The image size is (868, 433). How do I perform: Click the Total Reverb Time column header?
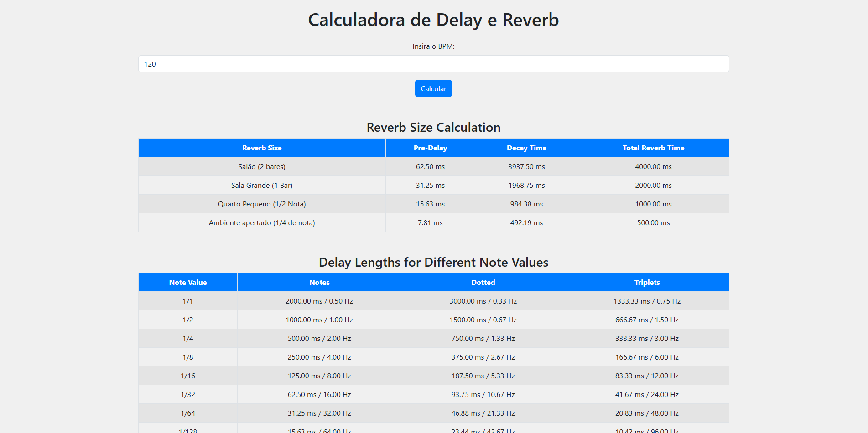click(653, 148)
